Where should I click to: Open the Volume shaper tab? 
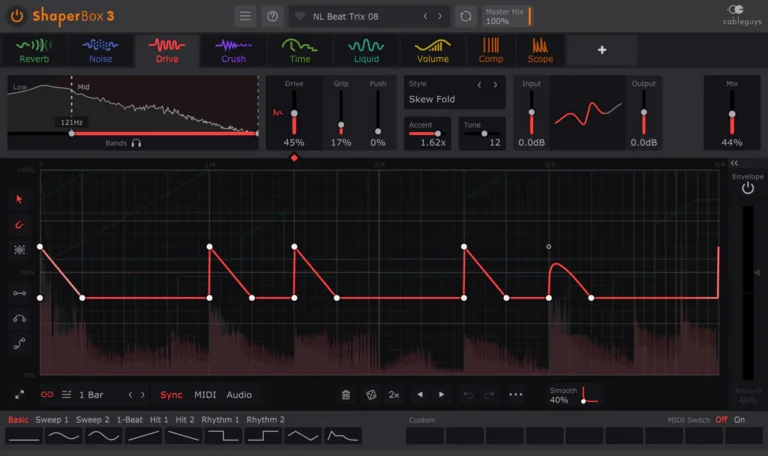coord(432,50)
